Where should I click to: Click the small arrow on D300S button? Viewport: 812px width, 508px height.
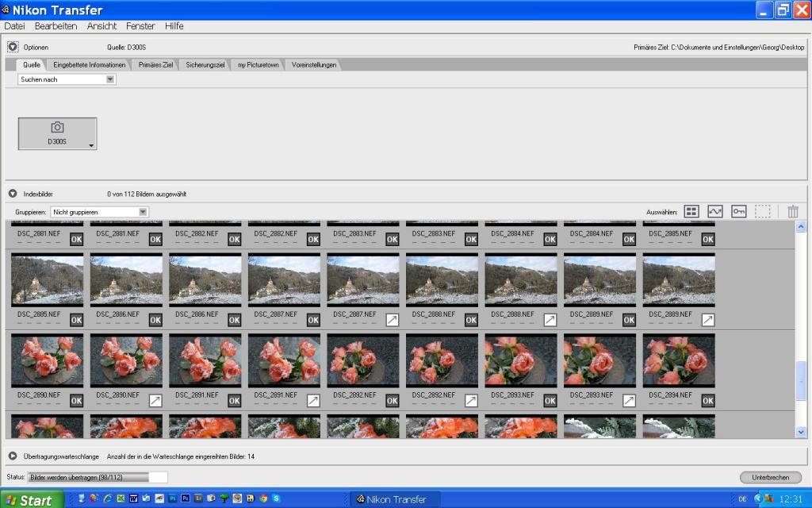pos(91,146)
